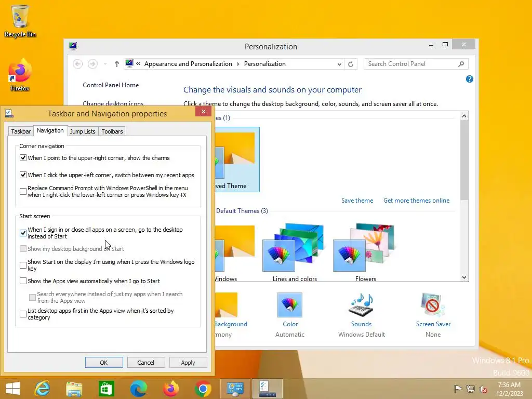Launch Google Chrome from the taskbar
Viewport: 532px width, 399px height.
tap(203, 389)
